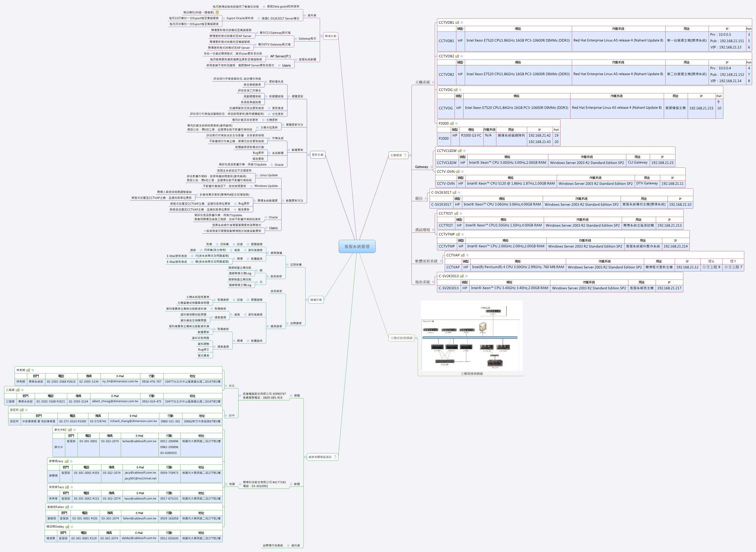Open the spreadsheet icon on P2000 node

[x=452, y=124]
